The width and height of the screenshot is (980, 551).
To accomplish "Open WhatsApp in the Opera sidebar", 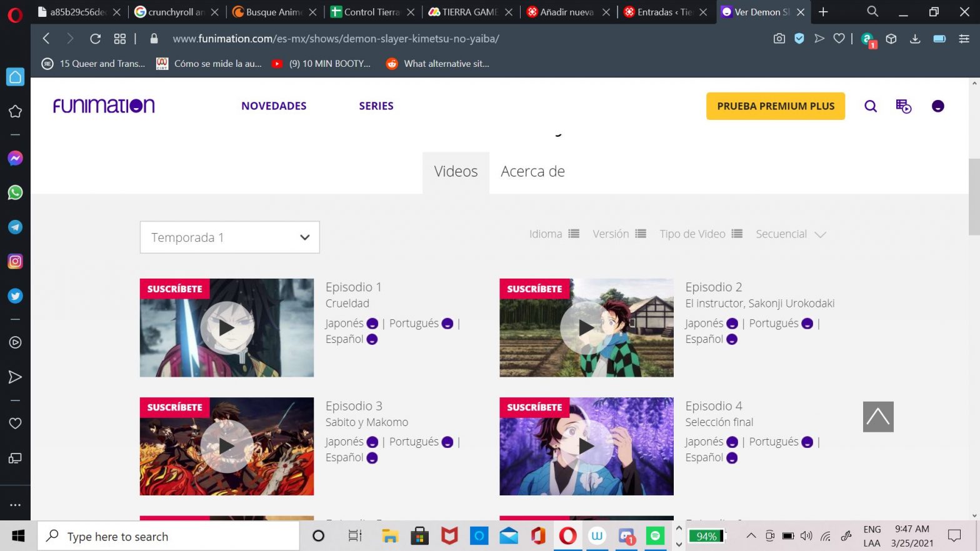I will pyautogui.click(x=15, y=192).
